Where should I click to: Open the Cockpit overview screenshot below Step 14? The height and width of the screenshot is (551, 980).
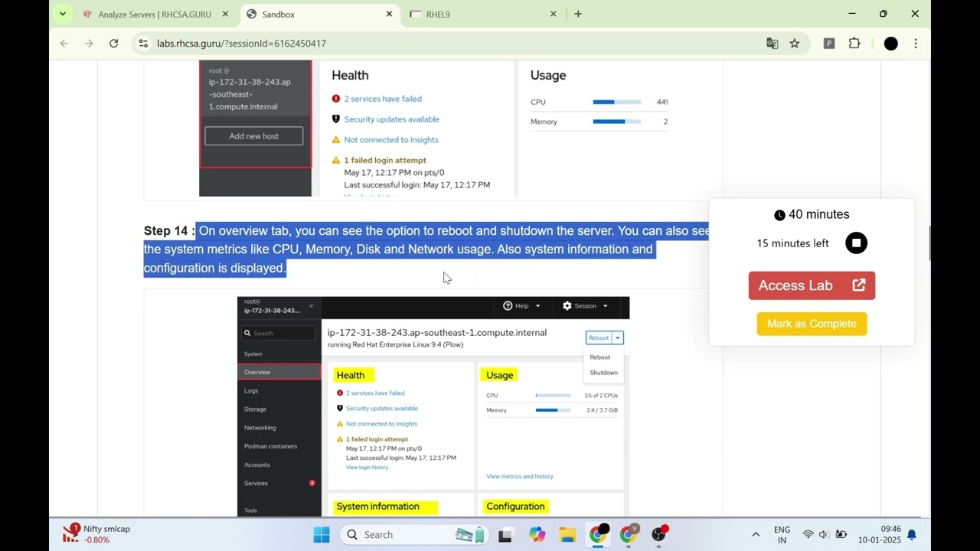pyautogui.click(x=433, y=406)
